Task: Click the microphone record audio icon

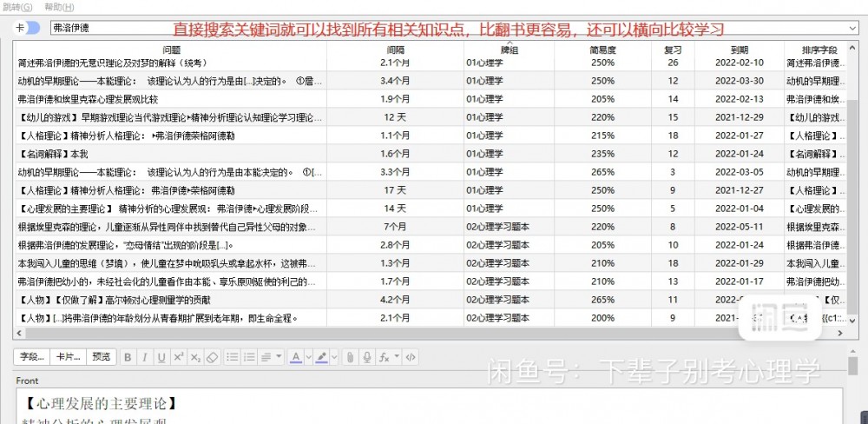Action: tap(366, 357)
